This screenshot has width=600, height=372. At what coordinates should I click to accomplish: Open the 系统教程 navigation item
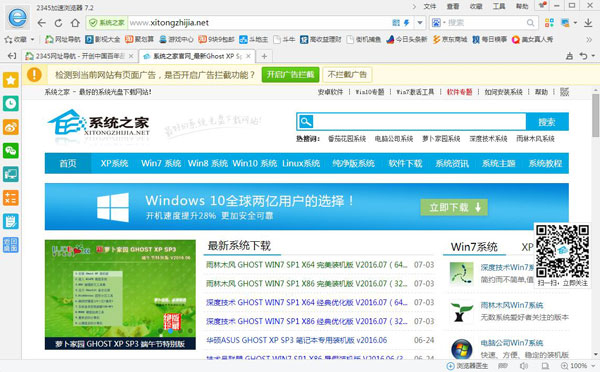tap(545, 163)
